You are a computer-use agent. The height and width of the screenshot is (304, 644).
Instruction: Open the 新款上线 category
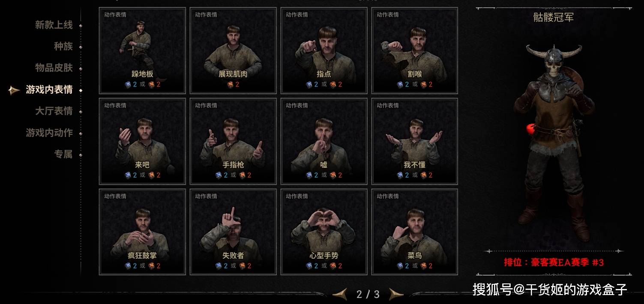pyautogui.click(x=54, y=25)
